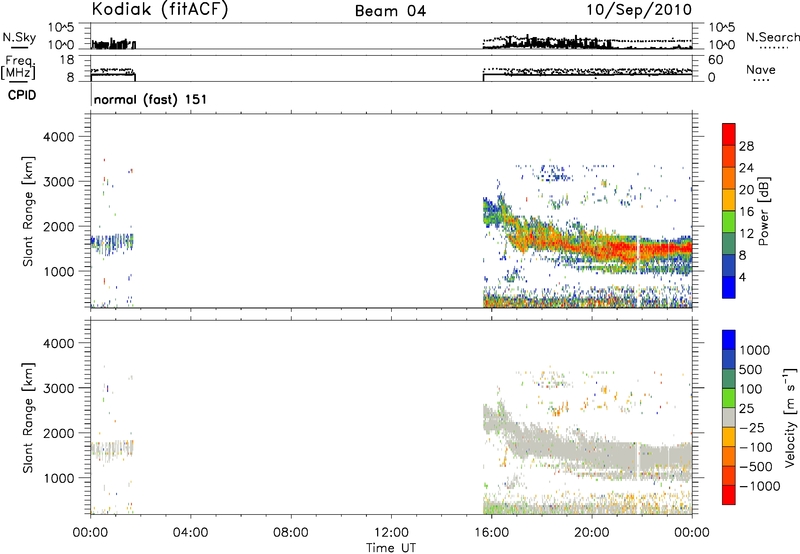Image resolution: width=800 pixels, height=554 pixels.
Task: Click "Slant Range [km]" label of Velocity panel
Action: pos(28,418)
